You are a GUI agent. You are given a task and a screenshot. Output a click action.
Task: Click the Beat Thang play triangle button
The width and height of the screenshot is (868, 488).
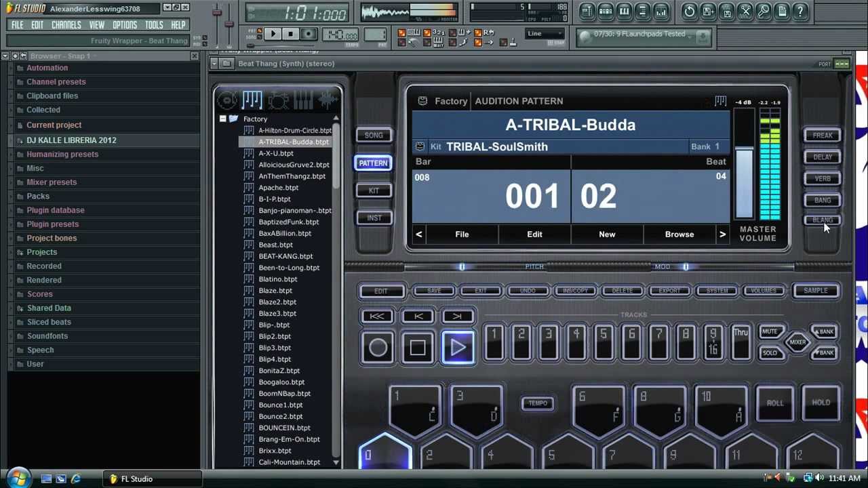tap(458, 348)
